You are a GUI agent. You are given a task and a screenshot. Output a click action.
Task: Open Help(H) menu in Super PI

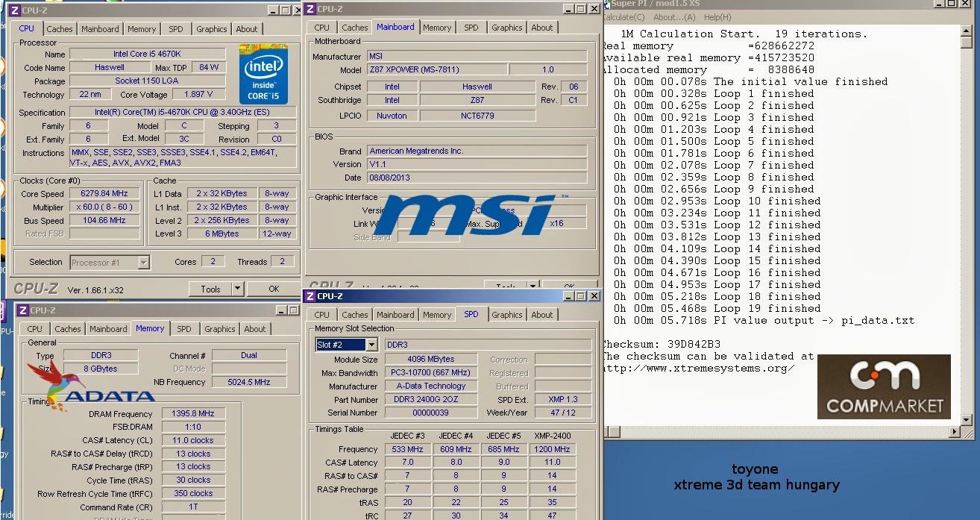click(717, 17)
